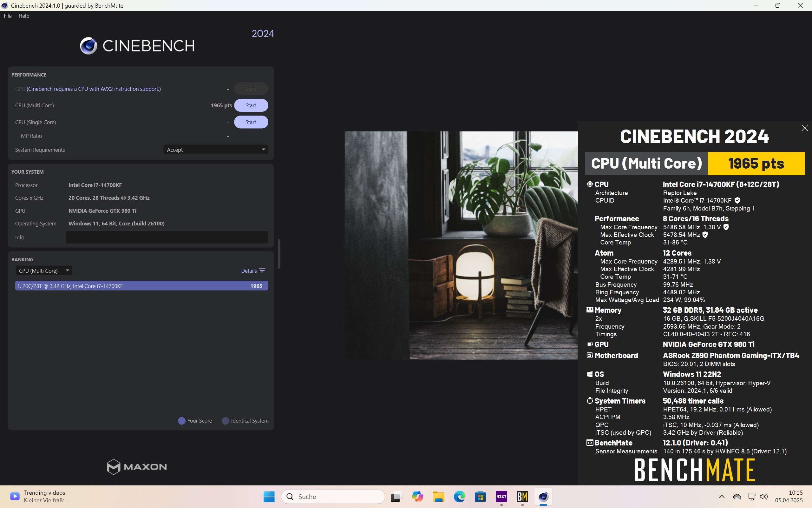The height and width of the screenshot is (508, 812).
Task: Click the Identical System legend dot
Action: pyautogui.click(x=226, y=421)
